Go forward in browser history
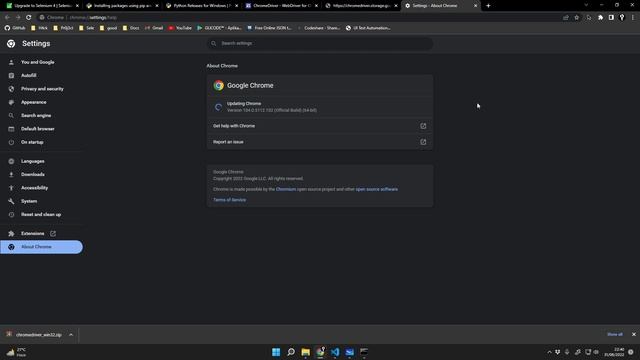The image size is (640, 360). tap(18, 18)
